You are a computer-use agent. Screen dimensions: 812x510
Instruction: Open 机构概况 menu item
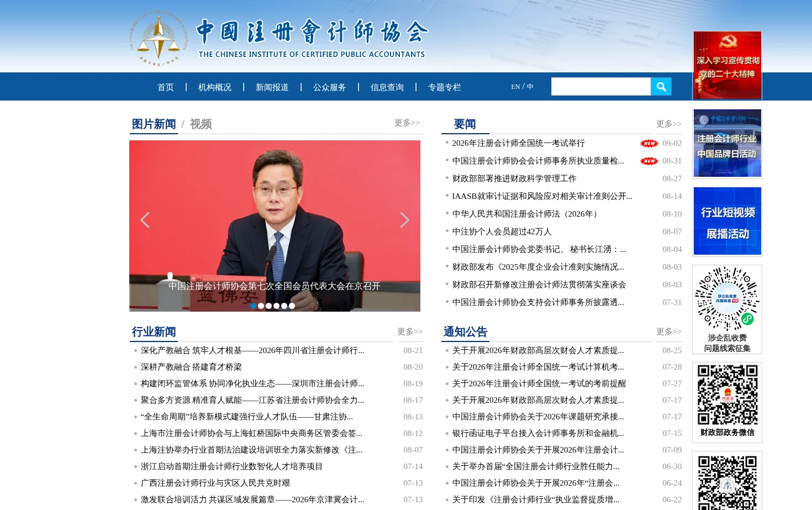[x=215, y=87]
